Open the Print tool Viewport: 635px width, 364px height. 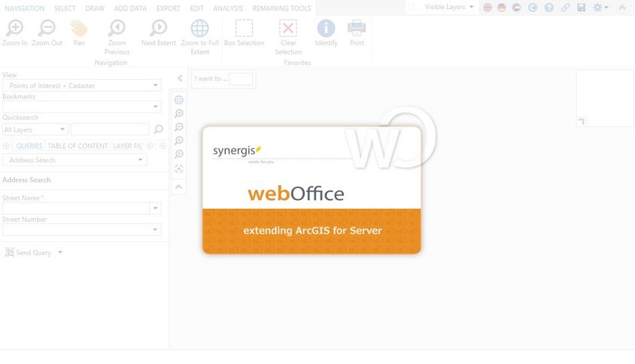pos(357,33)
